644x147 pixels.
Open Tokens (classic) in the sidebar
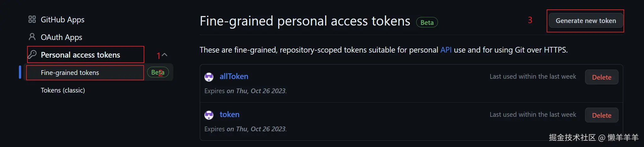[63, 90]
